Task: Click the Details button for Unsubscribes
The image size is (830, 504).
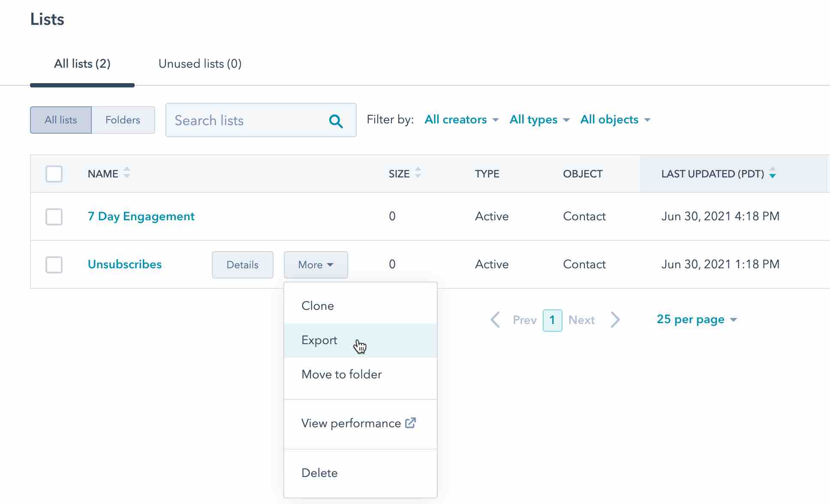Action: [242, 264]
